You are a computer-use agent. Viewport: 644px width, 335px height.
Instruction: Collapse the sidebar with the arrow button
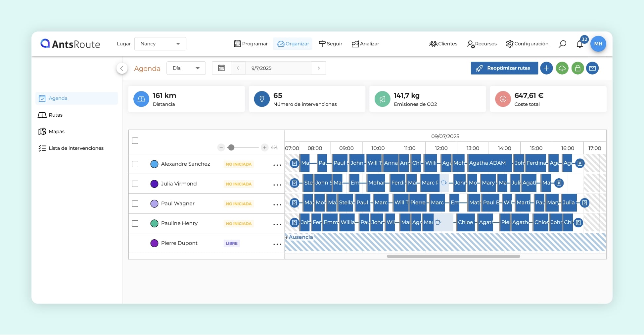coord(122,68)
